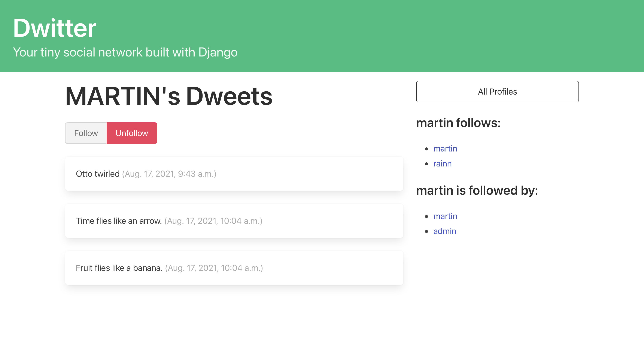Open martin's profile under followed by list

[x=445, y=216]
